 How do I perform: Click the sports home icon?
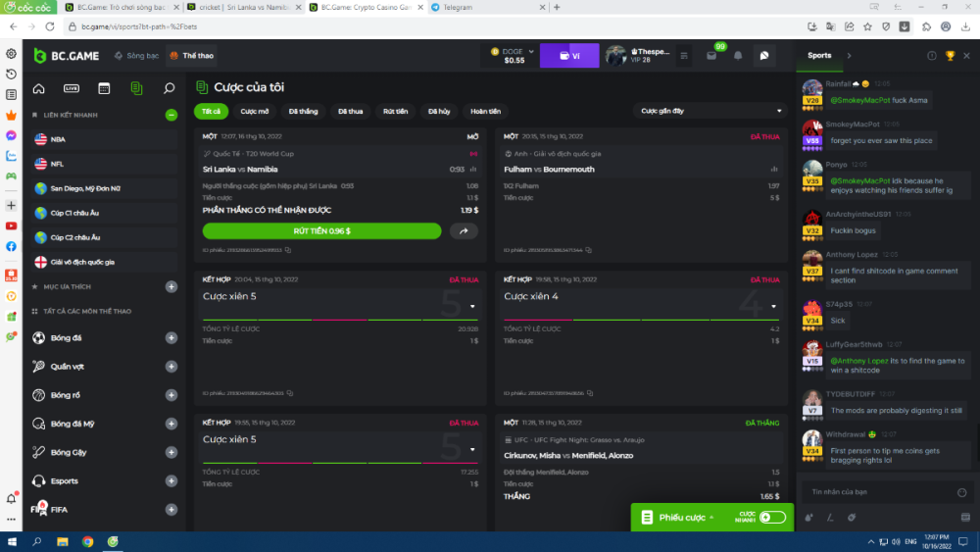(38, 88)
